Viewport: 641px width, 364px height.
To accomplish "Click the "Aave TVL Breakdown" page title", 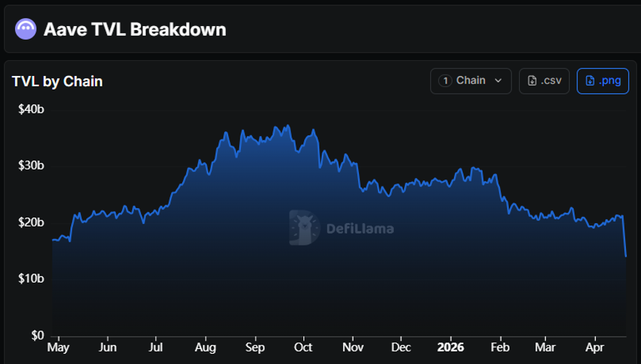I will [135, 29].
